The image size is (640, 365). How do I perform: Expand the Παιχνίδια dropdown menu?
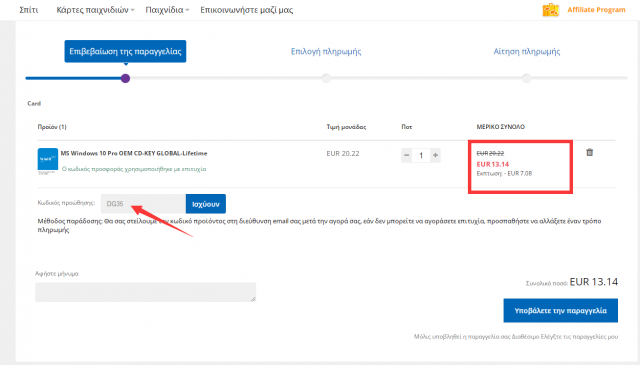[x=167, y=10]
